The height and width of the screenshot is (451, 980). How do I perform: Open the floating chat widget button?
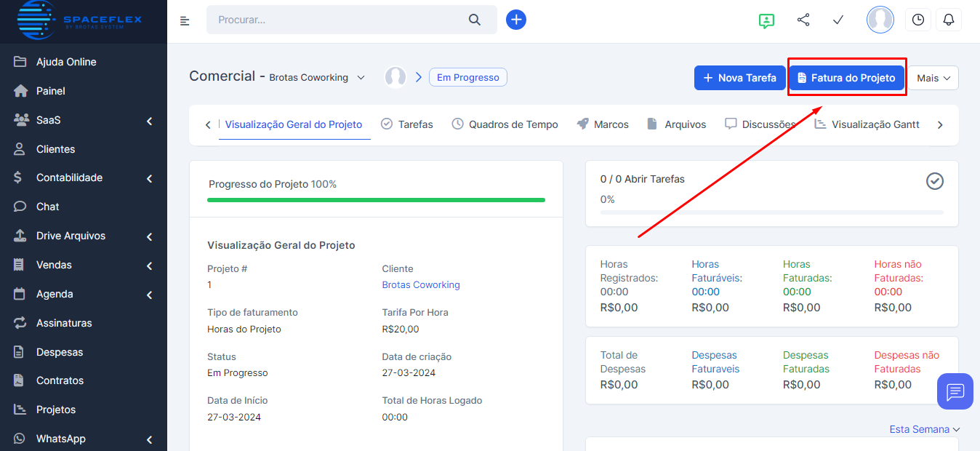click(x=955, y=391)
